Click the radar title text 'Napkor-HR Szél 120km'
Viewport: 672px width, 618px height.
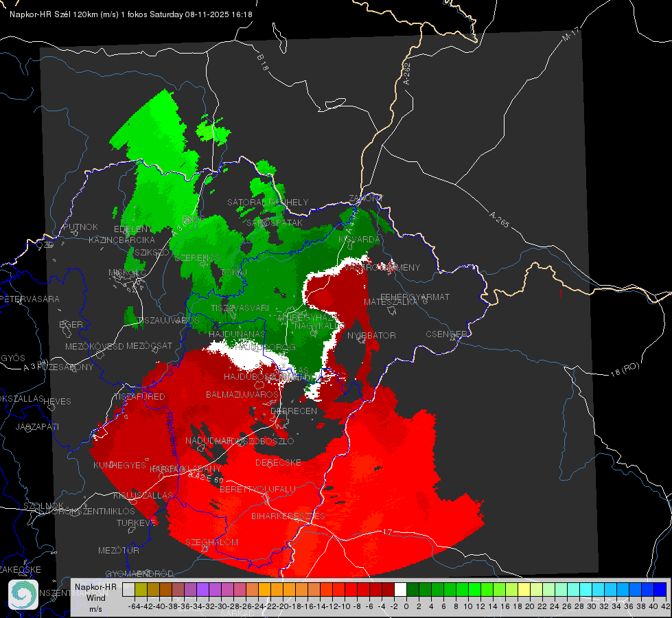(x=54, y=14)
